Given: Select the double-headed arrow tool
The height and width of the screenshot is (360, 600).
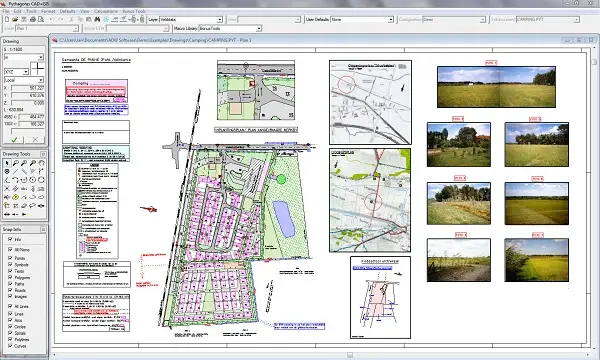Looking at the screenshot, I should tap(7, 214).
